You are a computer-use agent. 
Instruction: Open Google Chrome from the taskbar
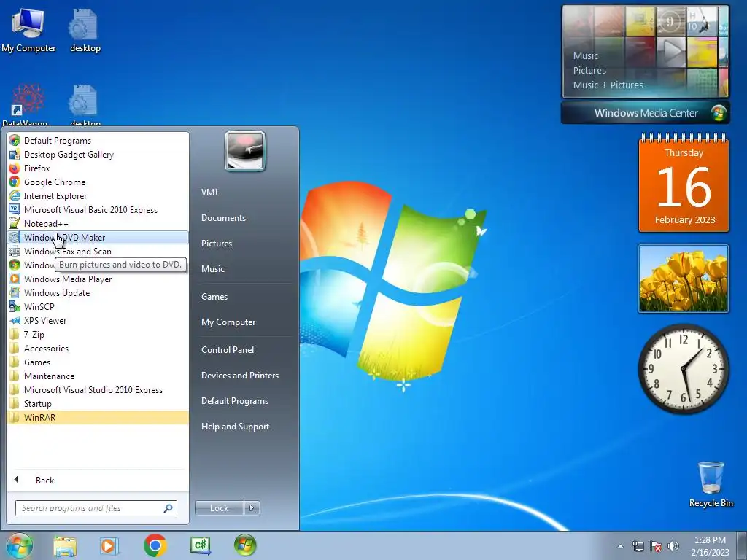pyautogui.click(x=155, y=546)
